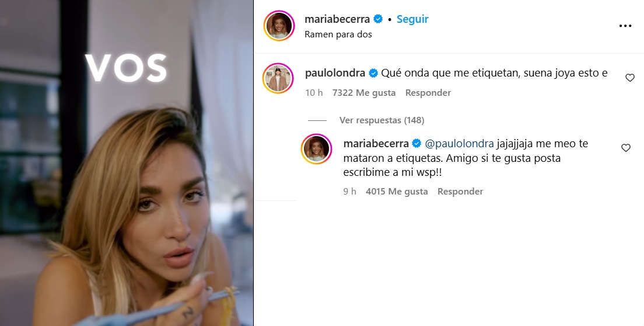Open mariabecerra's profile picture in the post header
644x326 pixels.
coord(279,26)
